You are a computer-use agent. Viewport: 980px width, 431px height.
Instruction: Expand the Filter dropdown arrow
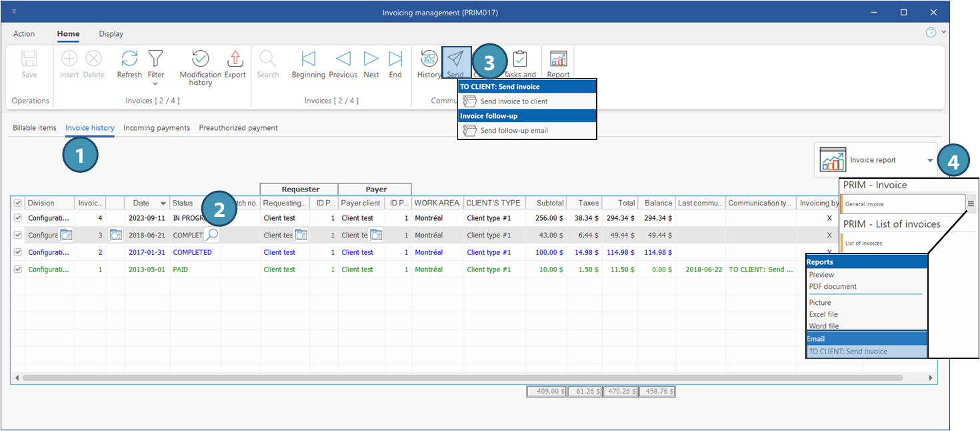pyautogui.click(x=155, y=84)
